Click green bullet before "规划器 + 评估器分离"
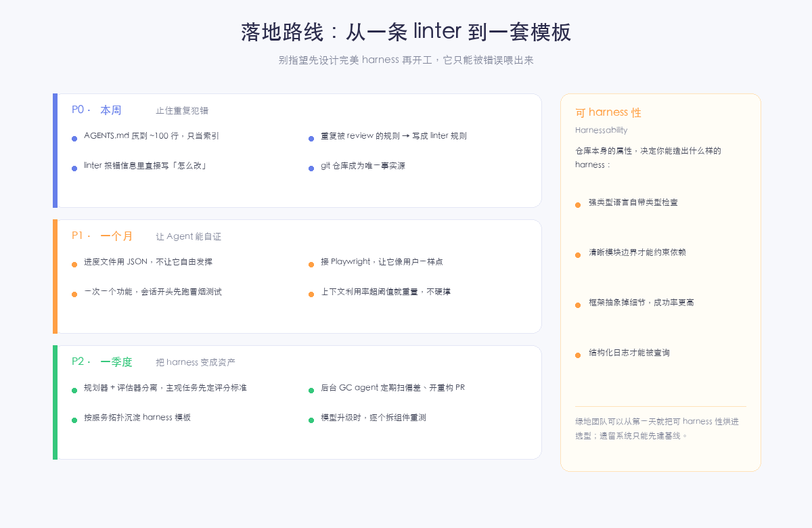The width and height of the screenshot is (812, 528). 74,391
